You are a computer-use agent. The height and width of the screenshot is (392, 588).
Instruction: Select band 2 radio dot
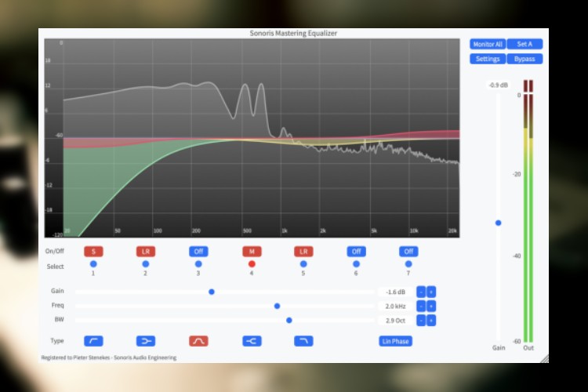(146, 264)
